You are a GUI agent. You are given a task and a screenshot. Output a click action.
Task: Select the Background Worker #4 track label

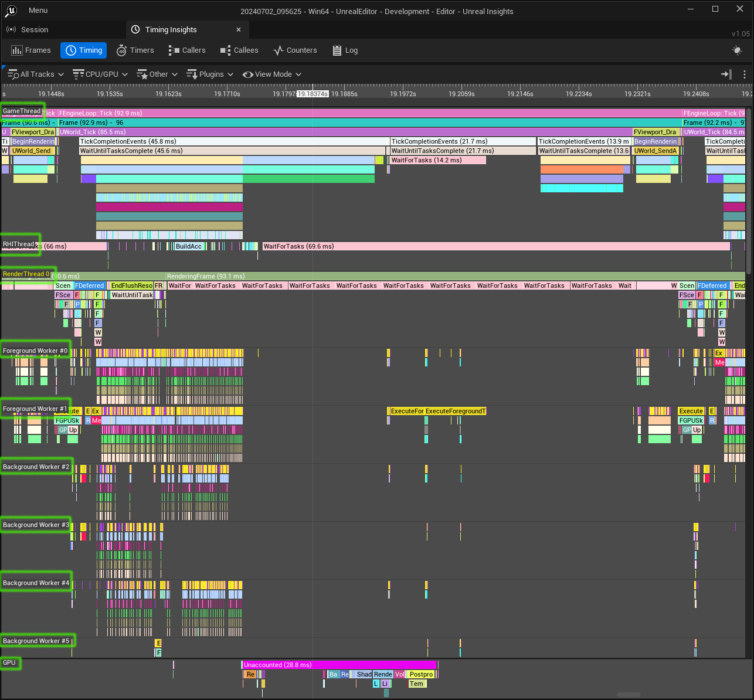(x=36, y=583)
